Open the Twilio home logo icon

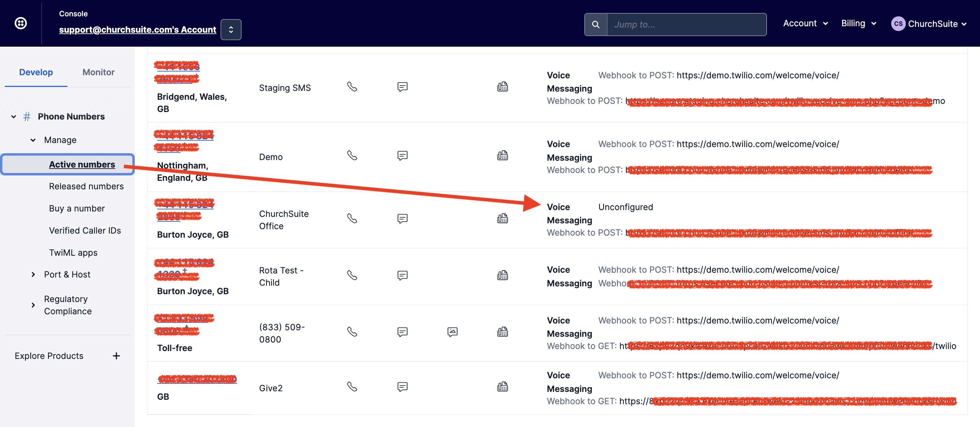coord(20,23)
